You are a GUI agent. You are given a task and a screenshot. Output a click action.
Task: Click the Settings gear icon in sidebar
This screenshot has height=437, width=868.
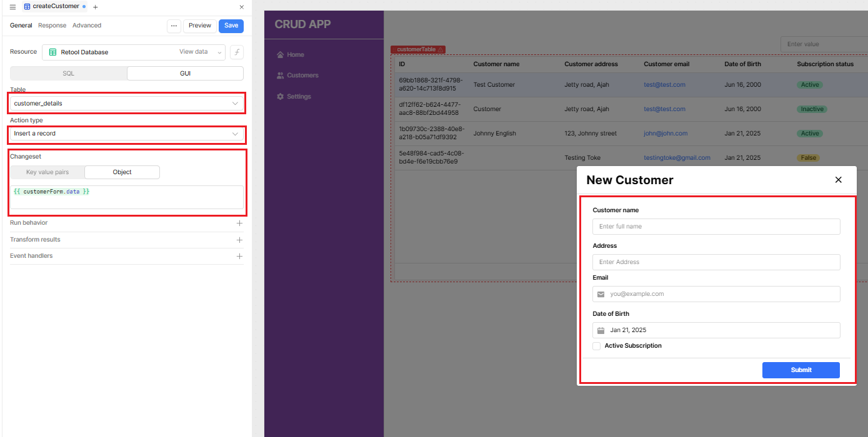point(281,97)
